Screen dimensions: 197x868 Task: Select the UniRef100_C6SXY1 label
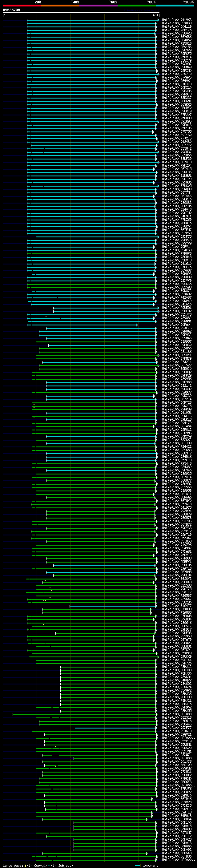pyautogui.click(x=177, y=355)
